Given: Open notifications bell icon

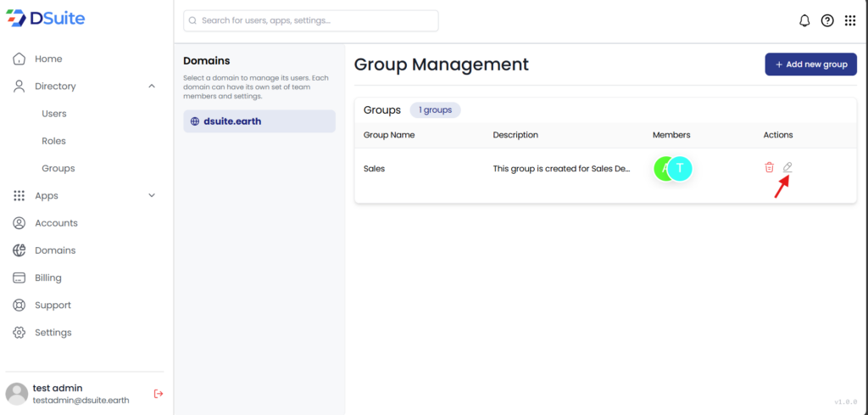Looking at the screenshot, I should (804, 20).
